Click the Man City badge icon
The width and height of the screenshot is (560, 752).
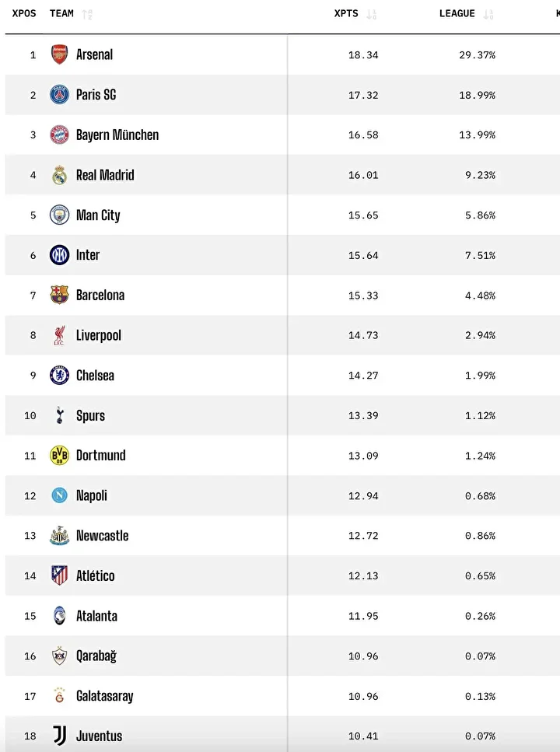(x=60, y=215)
